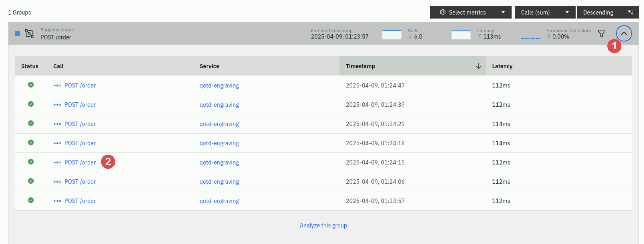The image size is (644, 244).
Task: Open POST /order call at 01:24:47
Action: 80,85
